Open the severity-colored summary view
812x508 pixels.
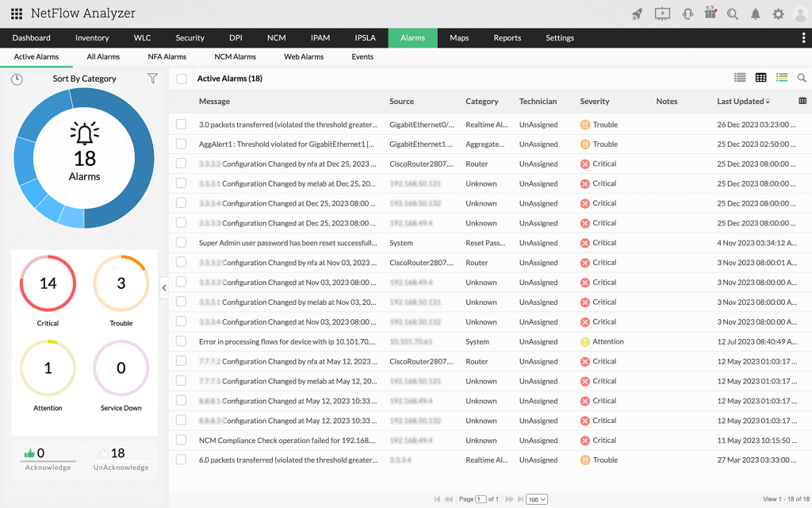(x=783, y=78)
